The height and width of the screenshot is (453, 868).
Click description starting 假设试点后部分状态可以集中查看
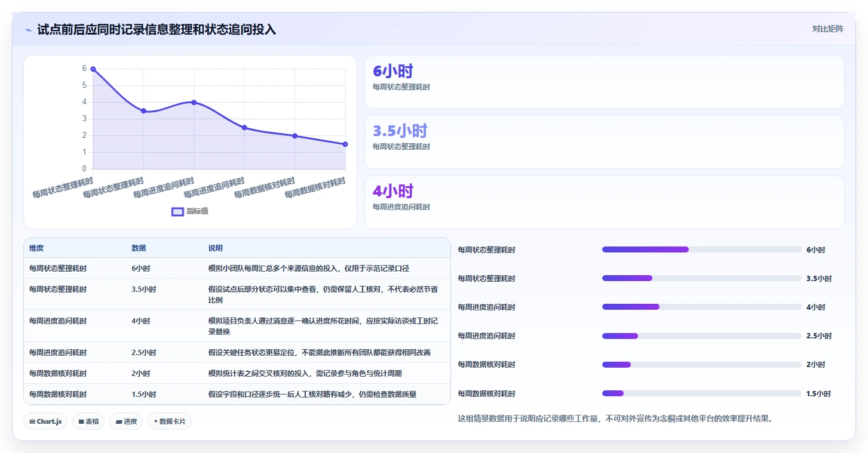coord(323,295)
